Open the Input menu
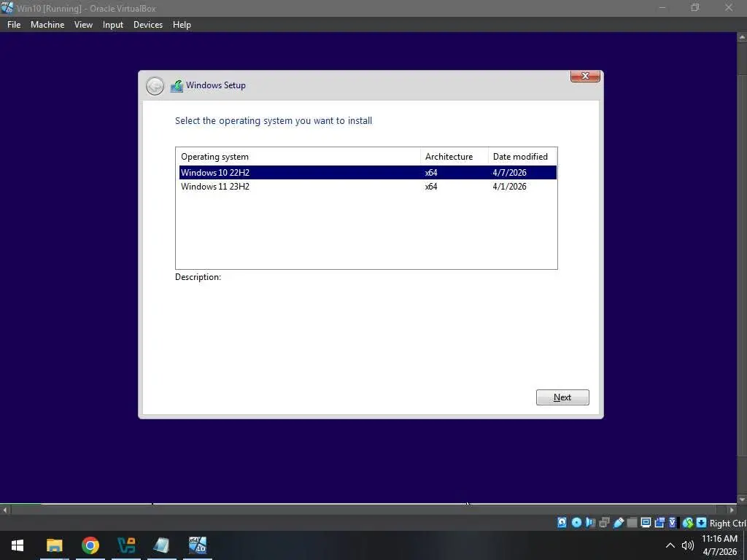The width and height of the screenshot is (747, 560). (x=113, y=25)
